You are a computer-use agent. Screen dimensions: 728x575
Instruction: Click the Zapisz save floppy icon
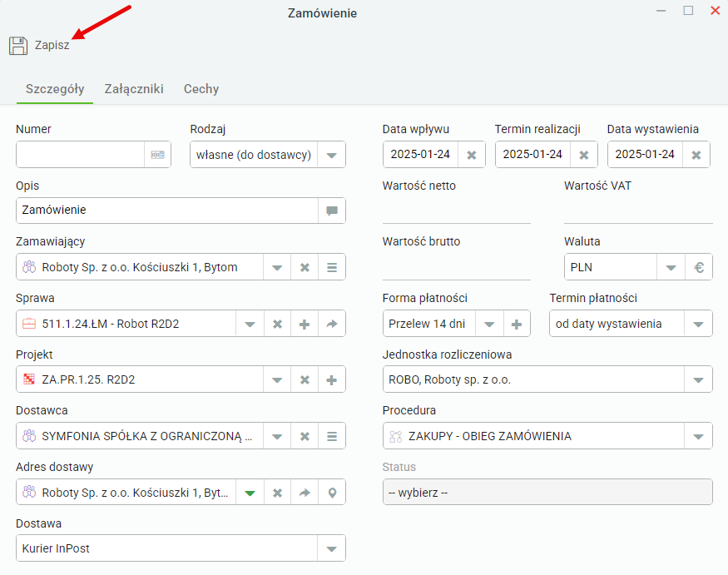tap(18, 46)
